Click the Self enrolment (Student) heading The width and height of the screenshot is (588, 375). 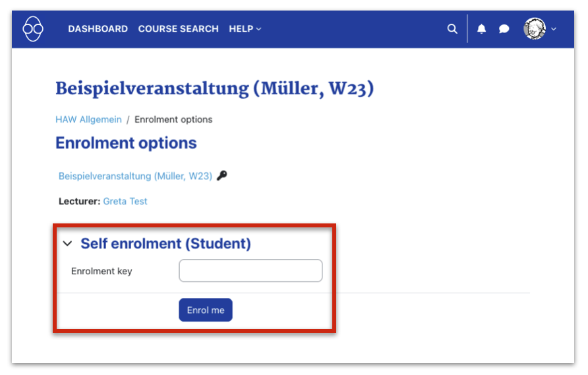(165, 244)
